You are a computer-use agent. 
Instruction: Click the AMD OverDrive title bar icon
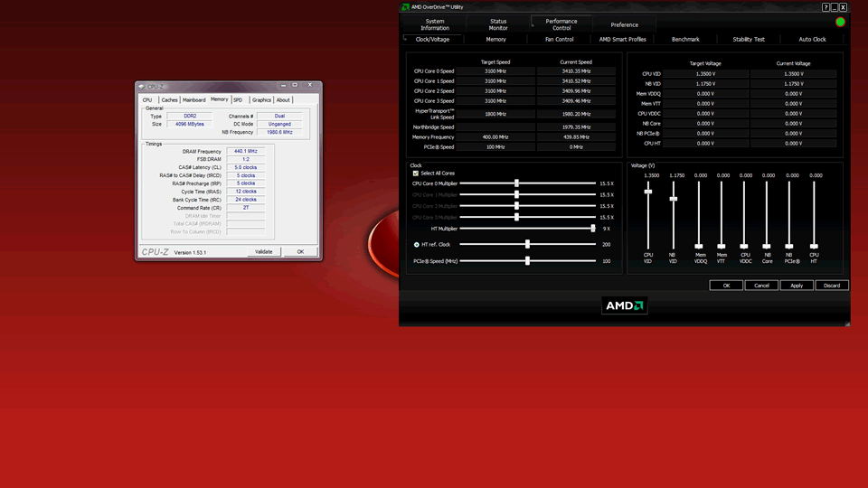click(x=406, y=7)
